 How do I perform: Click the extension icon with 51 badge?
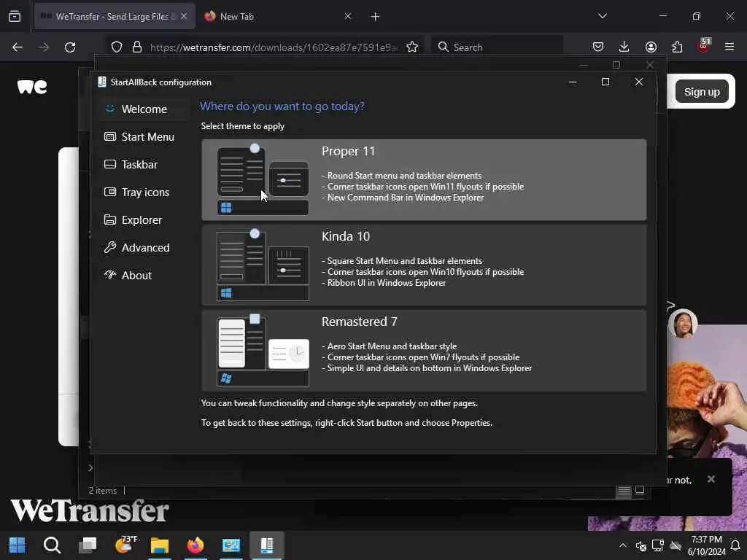[704, 45]
